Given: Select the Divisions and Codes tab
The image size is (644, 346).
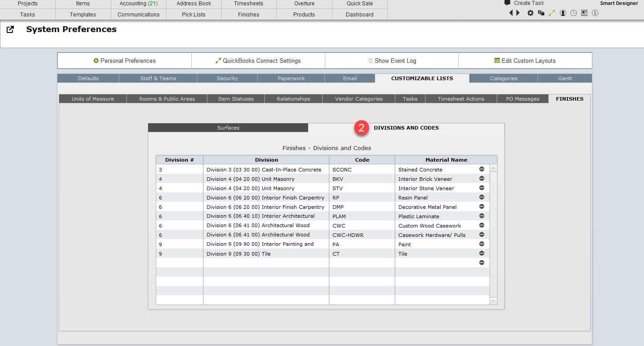Looking at the screenshot, I should coord(406,128).
